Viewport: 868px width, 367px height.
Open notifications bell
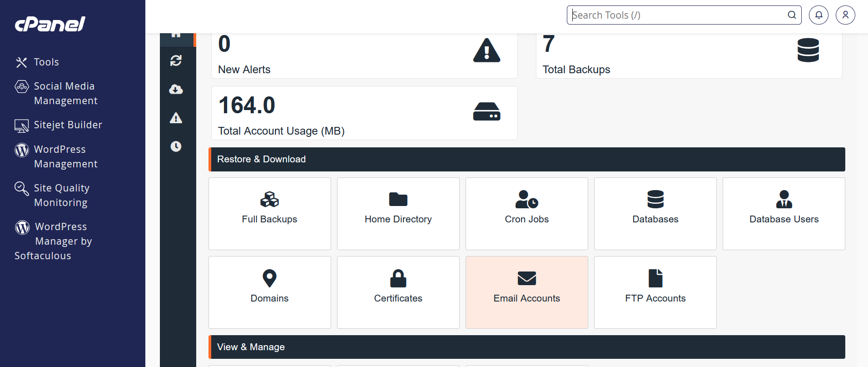click(818, 15)
